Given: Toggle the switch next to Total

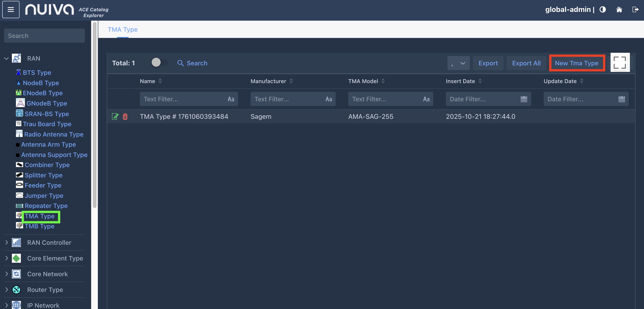Looking at the screenshot, I should (x=160, y=62).
